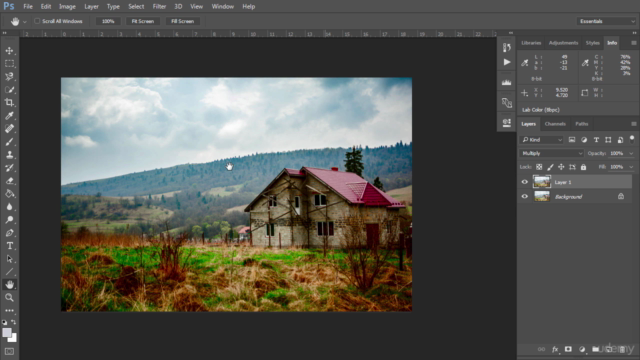
Task: Open the background color swatch
Action: coord(14,339)
